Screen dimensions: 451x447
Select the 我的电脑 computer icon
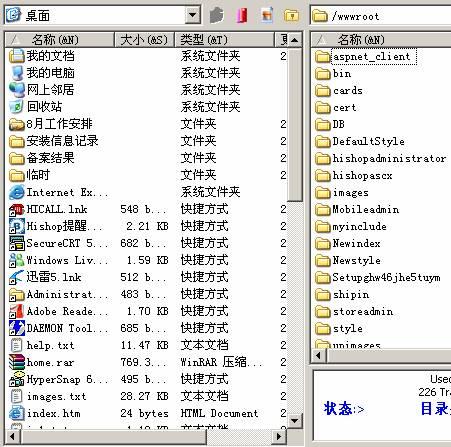click(x=16, y=73)
